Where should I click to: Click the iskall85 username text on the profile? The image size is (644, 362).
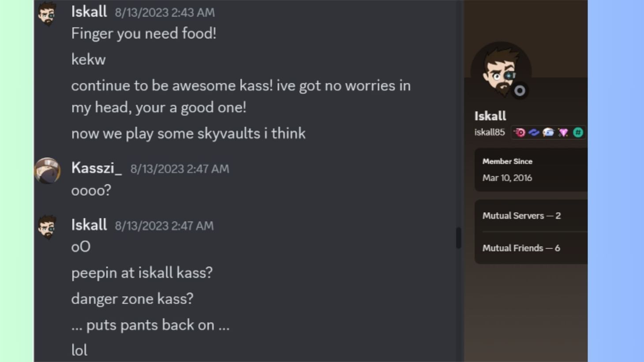click(x=489, y=132)
